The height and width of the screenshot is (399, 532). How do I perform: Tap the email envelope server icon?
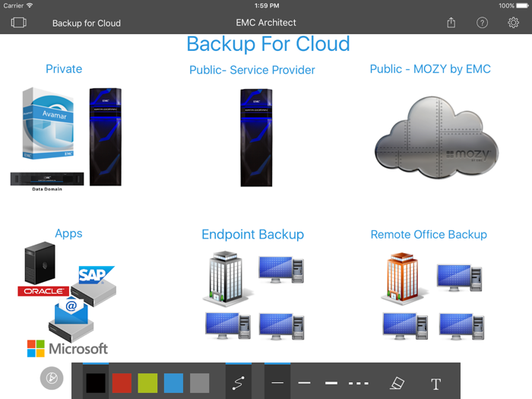(71, 319)
